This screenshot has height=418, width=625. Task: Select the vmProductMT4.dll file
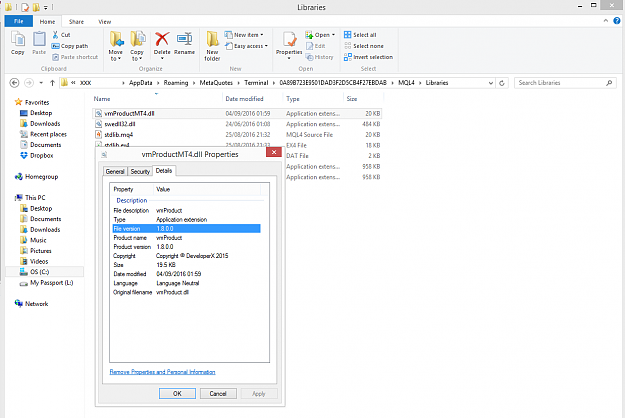click(237, 114)
